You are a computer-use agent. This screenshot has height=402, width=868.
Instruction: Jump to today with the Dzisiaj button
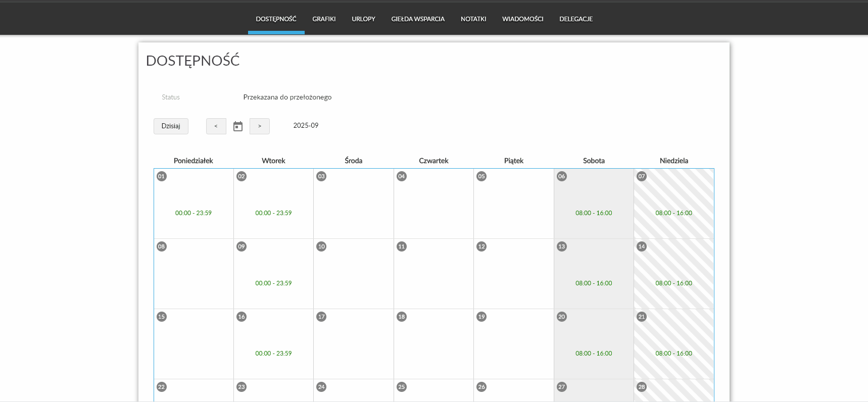(171, 126)
